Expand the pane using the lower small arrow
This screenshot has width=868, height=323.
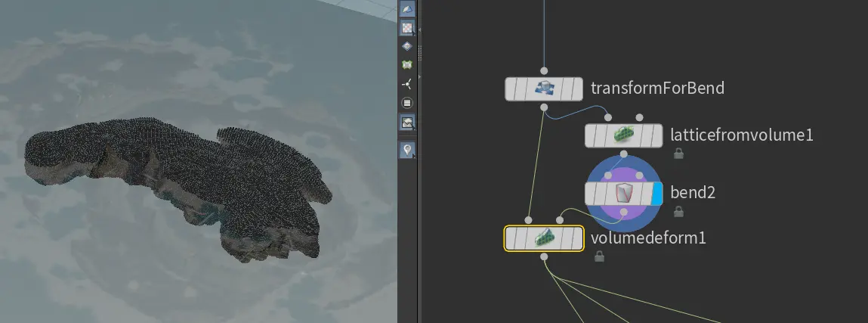pos(419,76)
